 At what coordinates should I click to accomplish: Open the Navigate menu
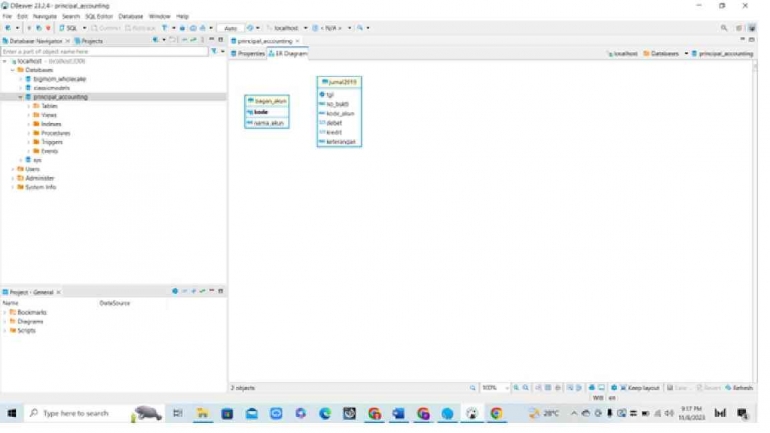click(x=45, y=16)
